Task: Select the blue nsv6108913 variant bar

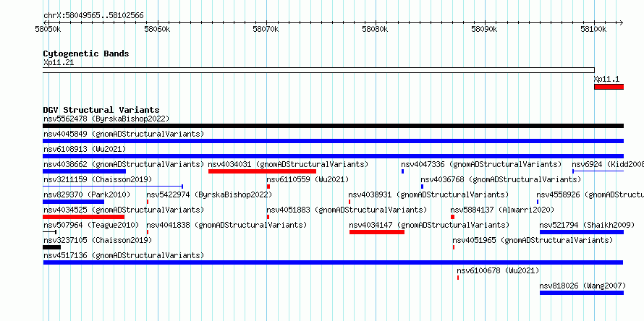Action: click(x=333, y=156)
